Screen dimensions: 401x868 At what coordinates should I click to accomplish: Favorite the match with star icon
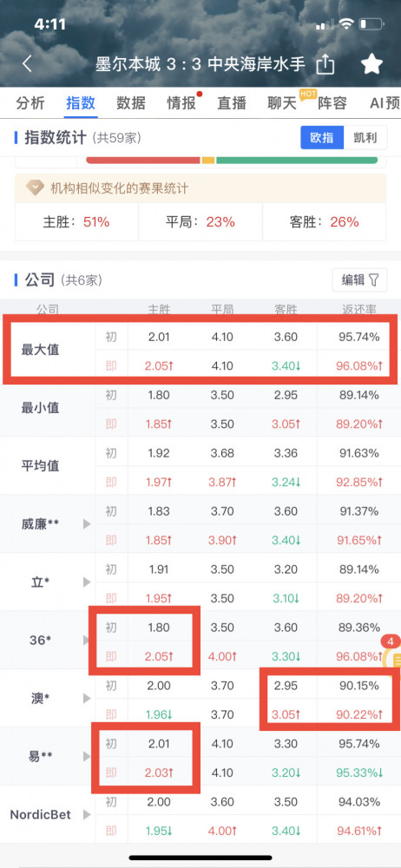[371, 64]
